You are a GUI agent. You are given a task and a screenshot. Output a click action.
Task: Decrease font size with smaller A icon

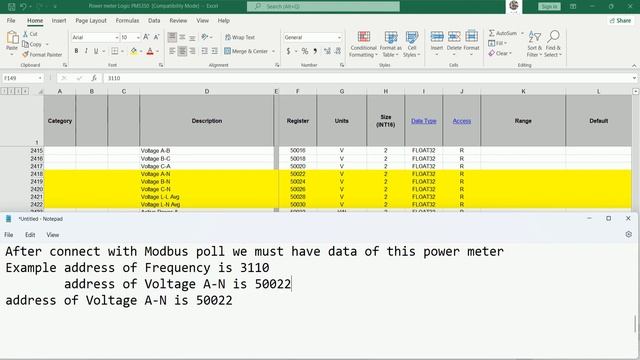click(156, 37)
